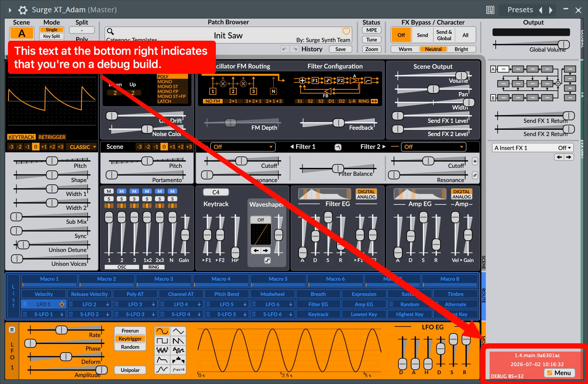Mark Init Saw patch as favorite heart
Viewport: 588px width, 384px height.
346,31
